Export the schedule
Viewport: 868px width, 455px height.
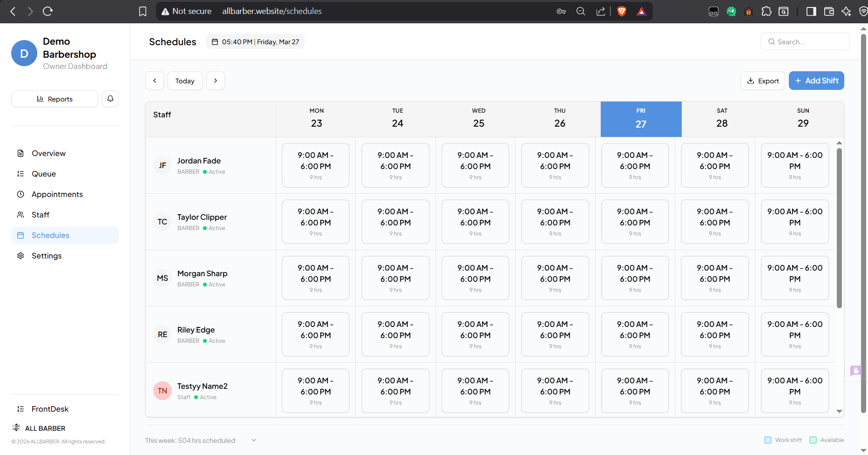click(763, 81)
